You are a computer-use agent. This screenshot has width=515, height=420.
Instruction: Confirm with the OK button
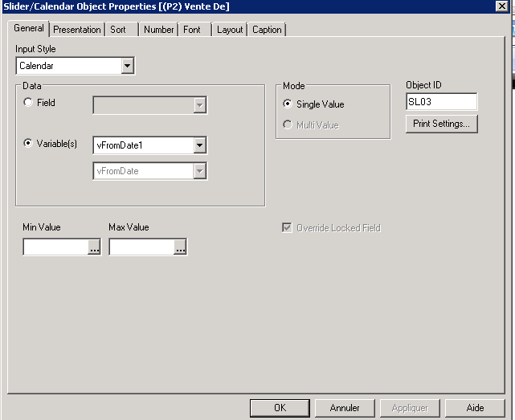(280, 408)
